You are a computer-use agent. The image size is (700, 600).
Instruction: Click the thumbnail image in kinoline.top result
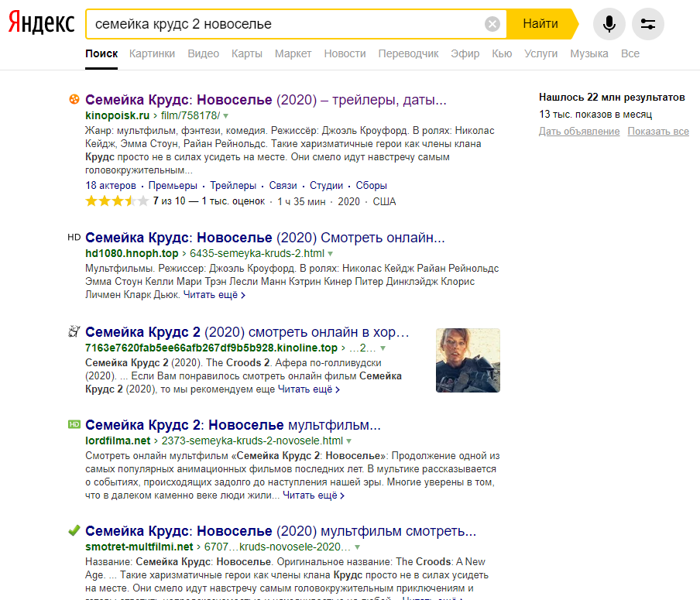tap(468, 360)
